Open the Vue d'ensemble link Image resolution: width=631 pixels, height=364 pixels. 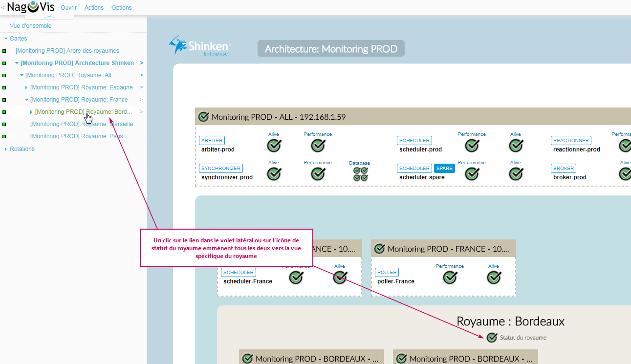[x=30, y=26]
